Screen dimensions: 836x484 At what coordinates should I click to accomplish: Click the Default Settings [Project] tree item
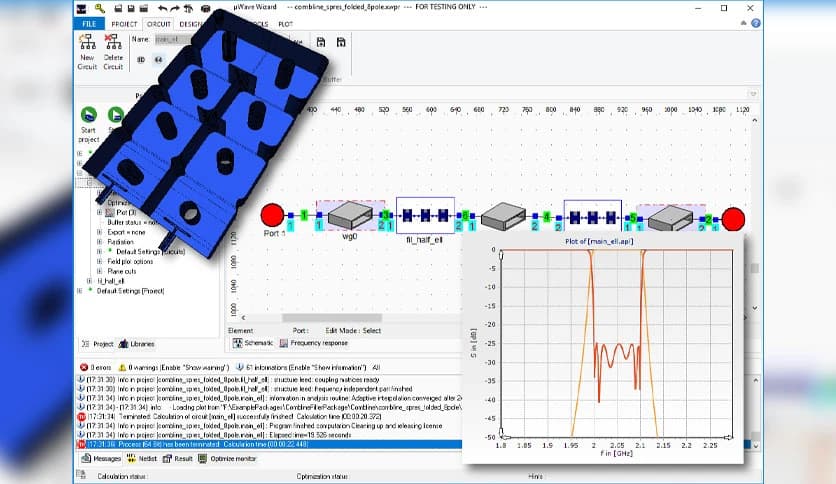(x=130, y=291)
